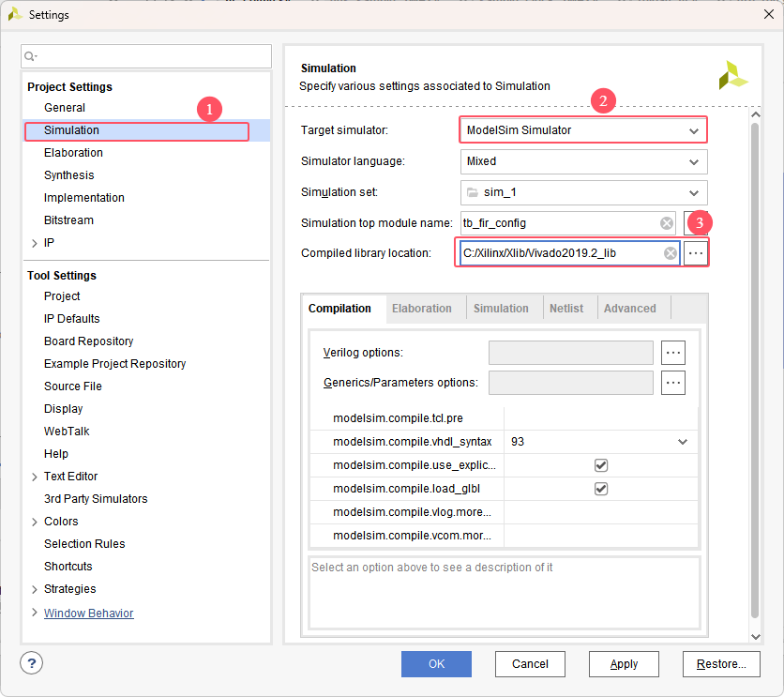Click the scroll down arrow in Simulation panel
784x697 pixels.
[x=756, y=637]
